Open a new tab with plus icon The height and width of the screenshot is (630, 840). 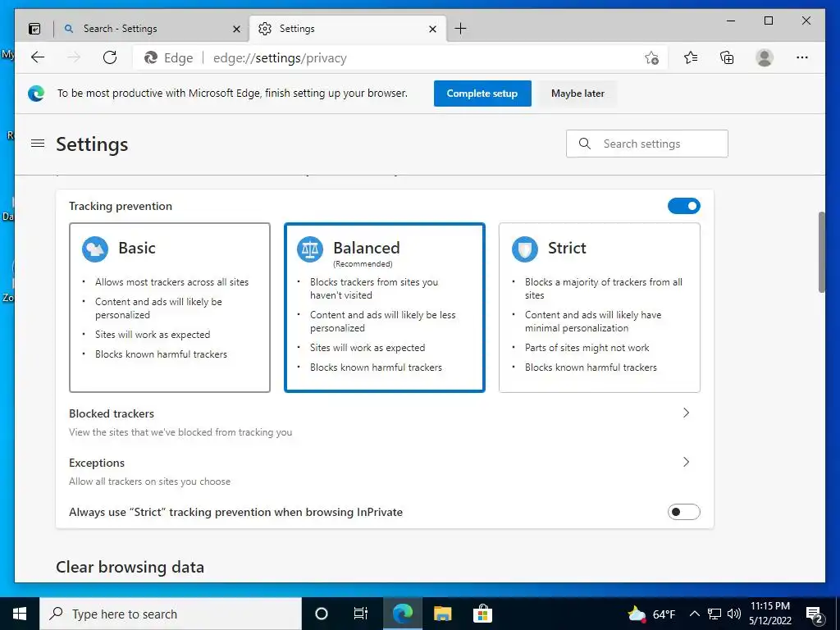click(x=460, y=29)
